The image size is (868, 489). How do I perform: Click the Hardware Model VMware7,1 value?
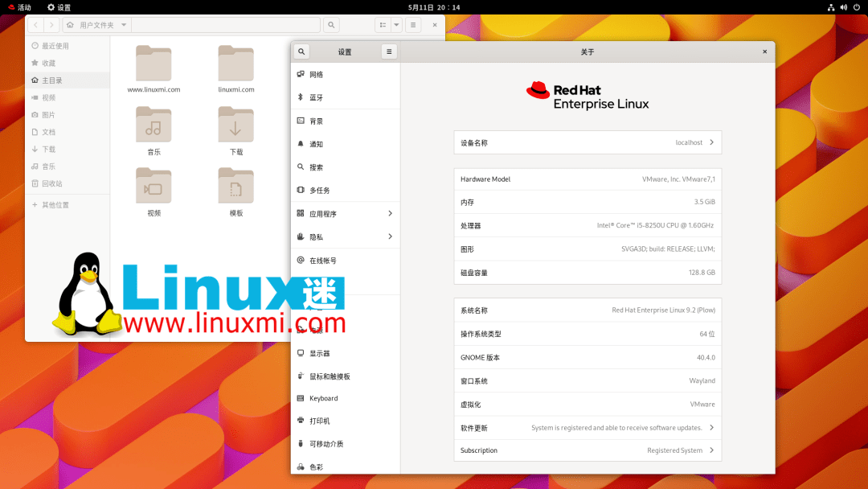[678, 179]
